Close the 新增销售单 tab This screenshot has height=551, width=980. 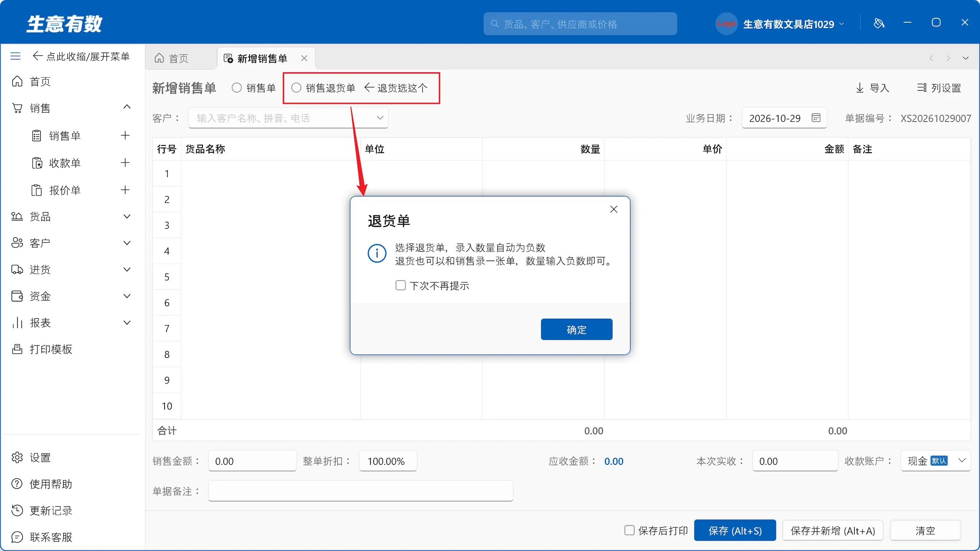tap(304, 58)
